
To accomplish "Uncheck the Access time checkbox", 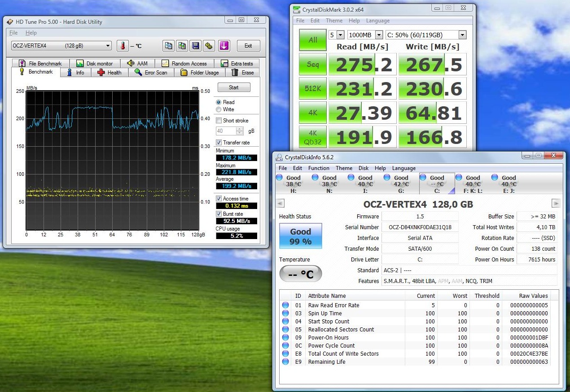I will point(219,199).
